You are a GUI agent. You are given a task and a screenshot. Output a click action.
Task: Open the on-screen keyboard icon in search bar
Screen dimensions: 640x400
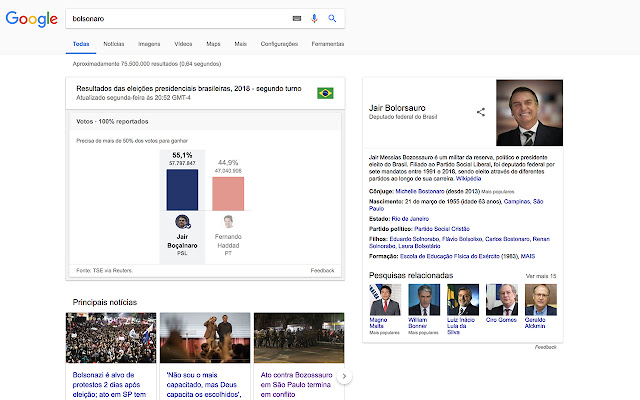(x=297, y=18)
